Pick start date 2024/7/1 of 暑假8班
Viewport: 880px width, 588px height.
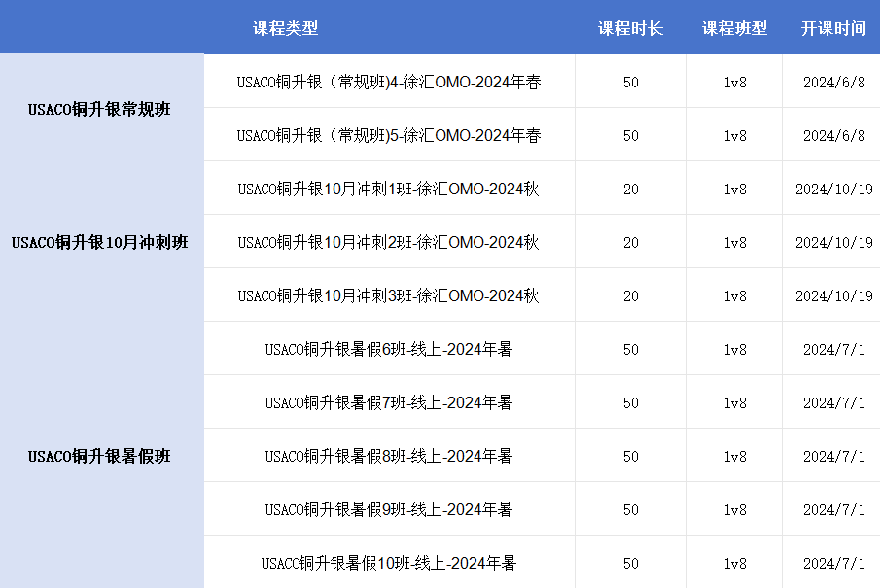(x=834, y=456)
